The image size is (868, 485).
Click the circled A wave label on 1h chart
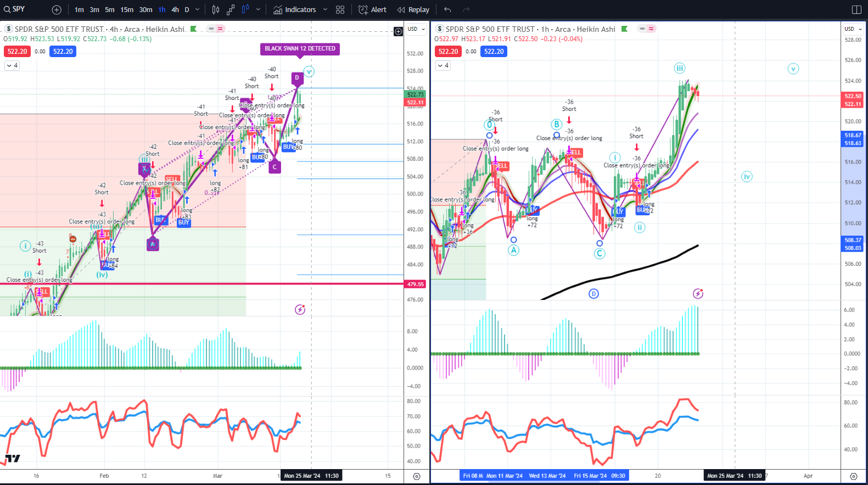pyautogui.click(x=513, y=250)
